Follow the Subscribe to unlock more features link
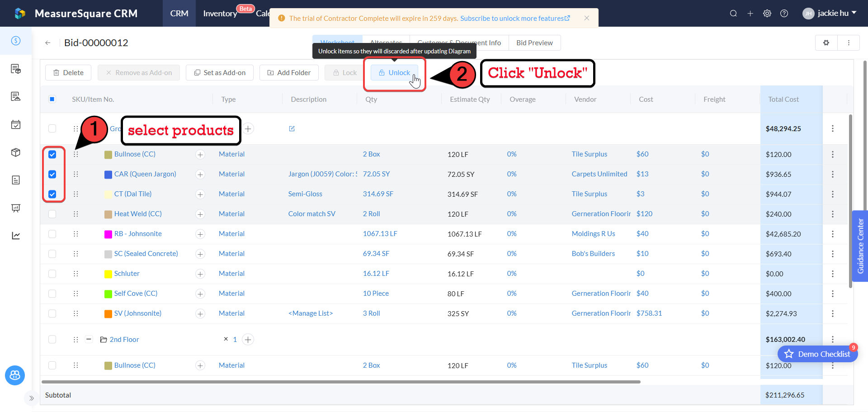 point(515,19)
